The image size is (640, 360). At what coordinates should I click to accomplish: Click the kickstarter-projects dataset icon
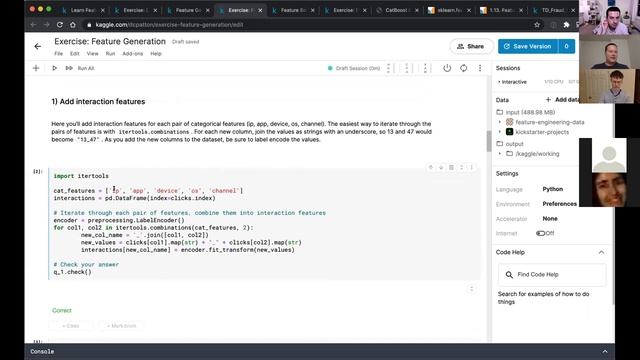[509, 132]
